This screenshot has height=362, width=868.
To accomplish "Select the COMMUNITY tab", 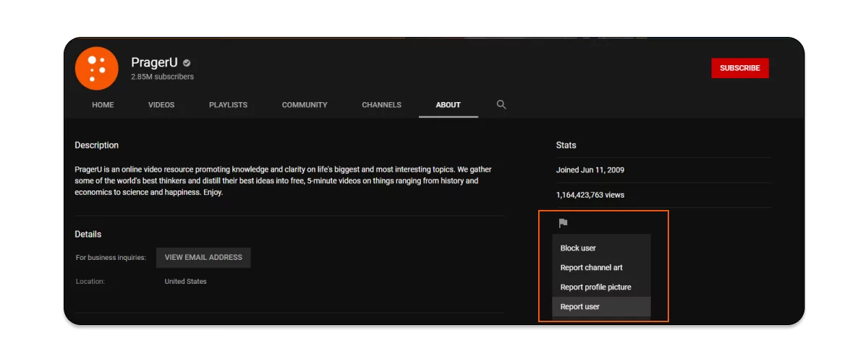I will (x=305, y=105).
